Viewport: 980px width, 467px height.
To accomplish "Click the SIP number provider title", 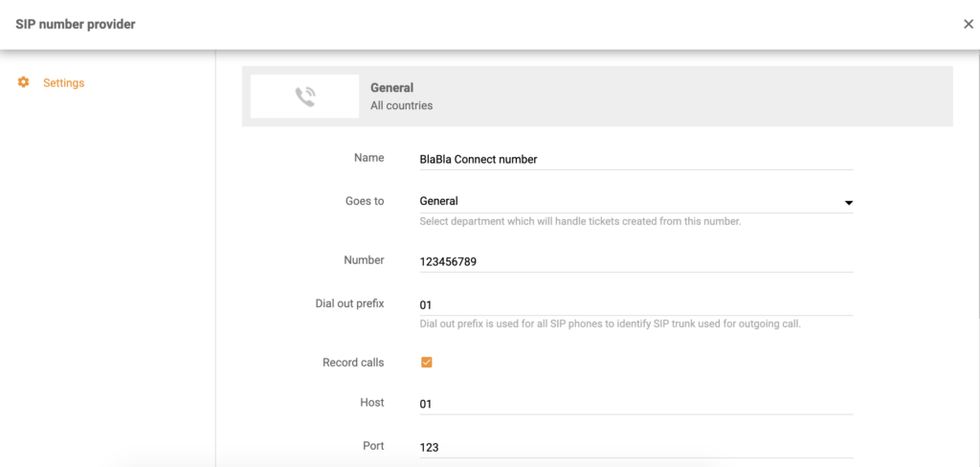I will (x=76, y=24).
